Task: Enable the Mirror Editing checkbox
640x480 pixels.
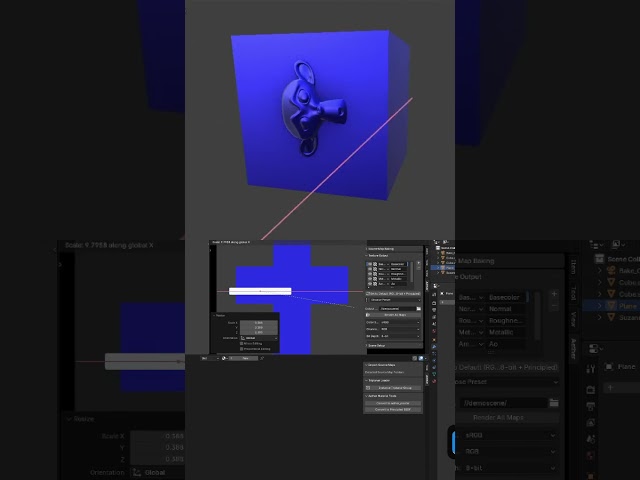Action: [x=241, y=343]
